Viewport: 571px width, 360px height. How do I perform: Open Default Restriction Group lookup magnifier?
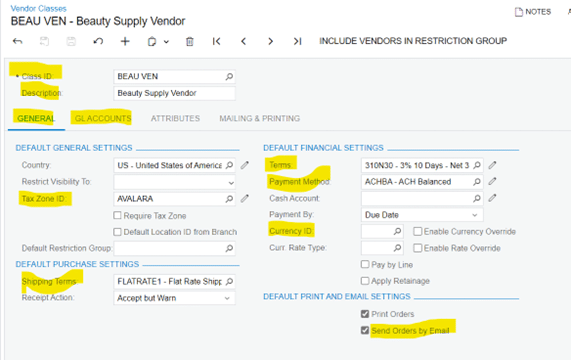(229, 249)
